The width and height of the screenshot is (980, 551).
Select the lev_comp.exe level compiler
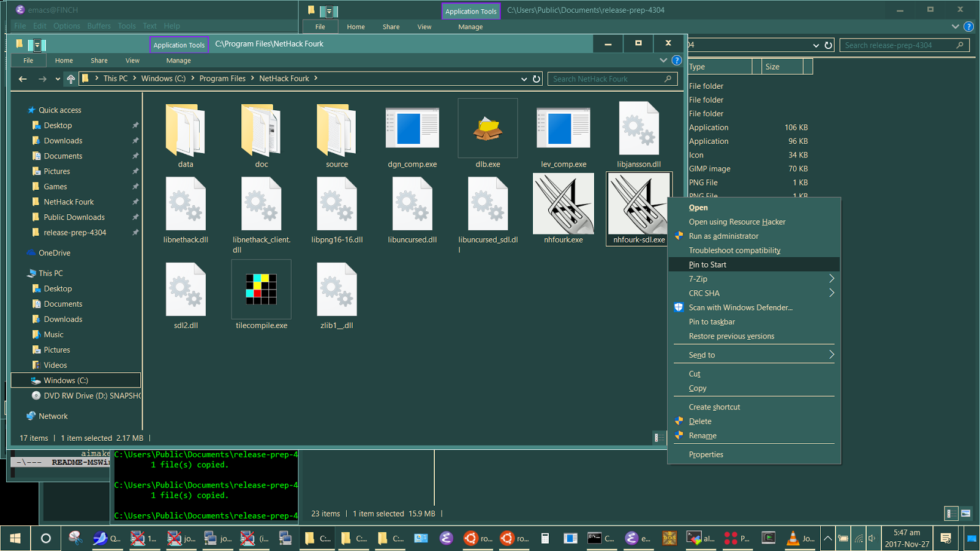562,128
